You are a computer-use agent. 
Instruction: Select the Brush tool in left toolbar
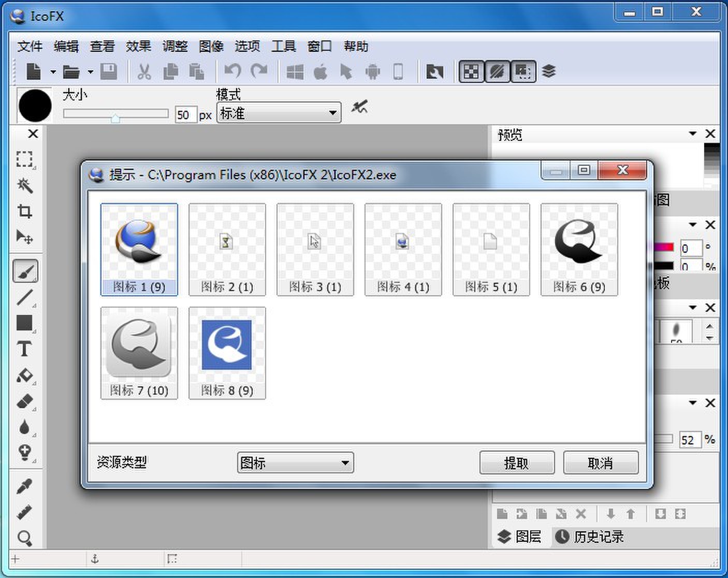[25, 271]
